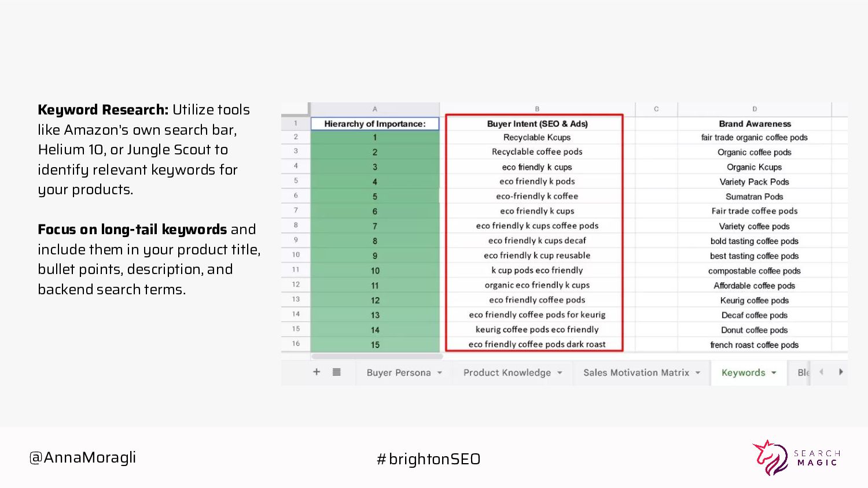Open the Keywords tab dropdown arrow
The width and height of the screenshot is (868, 488).
point(774,373)
